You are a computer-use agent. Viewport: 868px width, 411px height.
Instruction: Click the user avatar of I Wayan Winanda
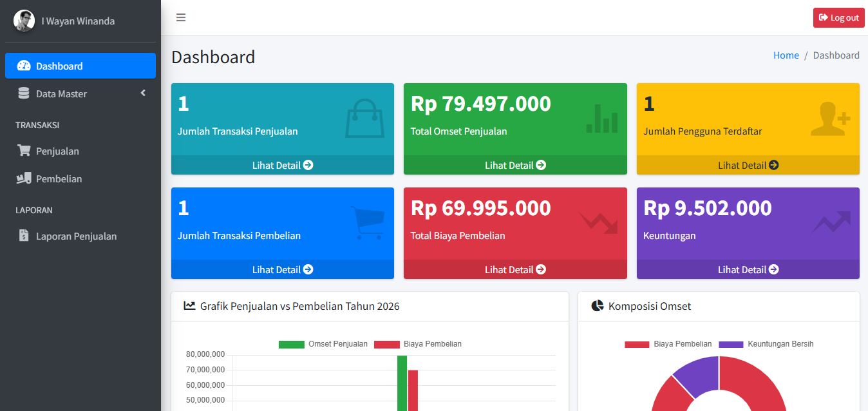tap(24, 21)
